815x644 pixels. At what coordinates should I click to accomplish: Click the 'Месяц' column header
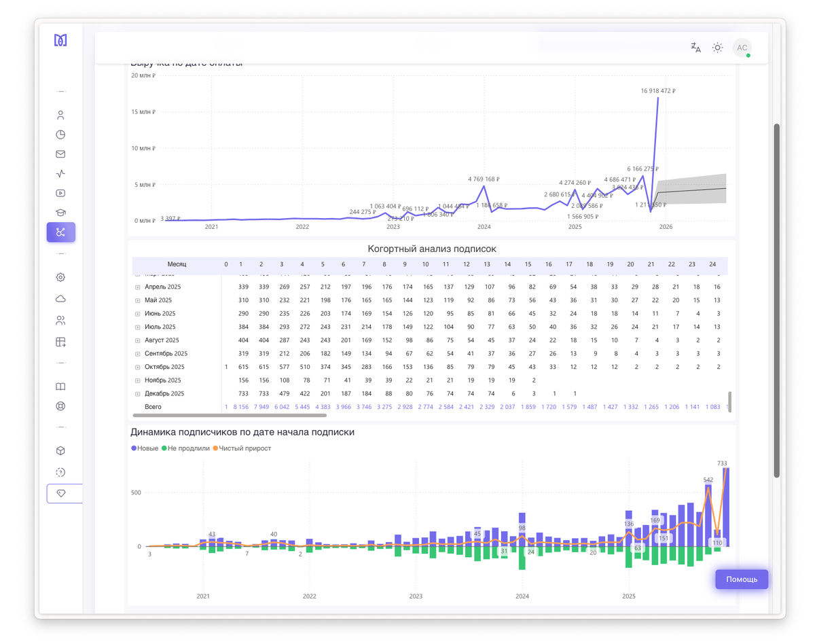(177, 264)
